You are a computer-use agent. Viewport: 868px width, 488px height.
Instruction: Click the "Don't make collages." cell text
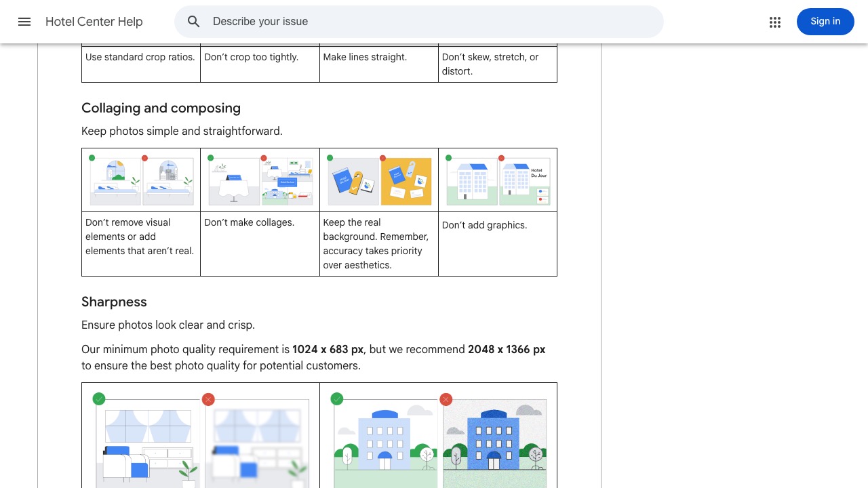[x=249, y=222]
